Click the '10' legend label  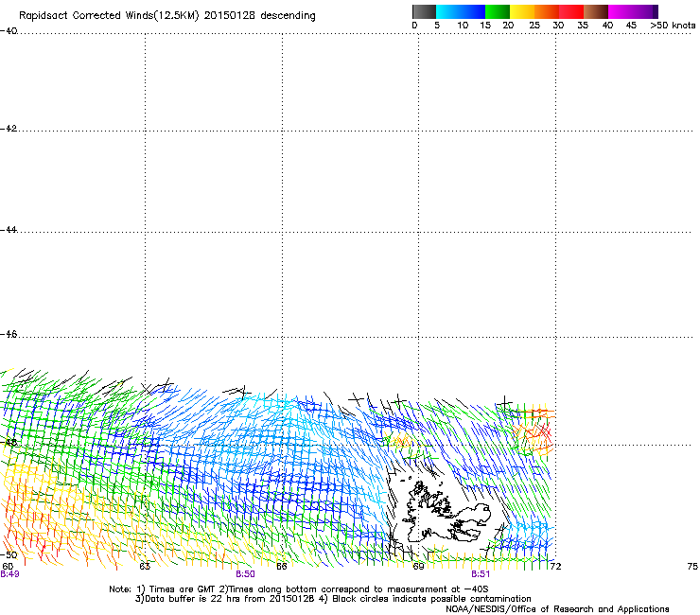[463, 26]
